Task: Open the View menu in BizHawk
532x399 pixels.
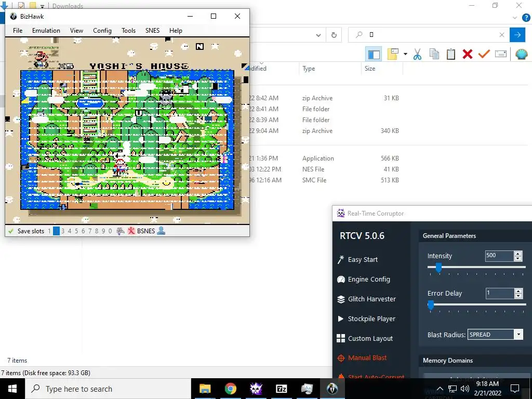Action: pos(76,31)
